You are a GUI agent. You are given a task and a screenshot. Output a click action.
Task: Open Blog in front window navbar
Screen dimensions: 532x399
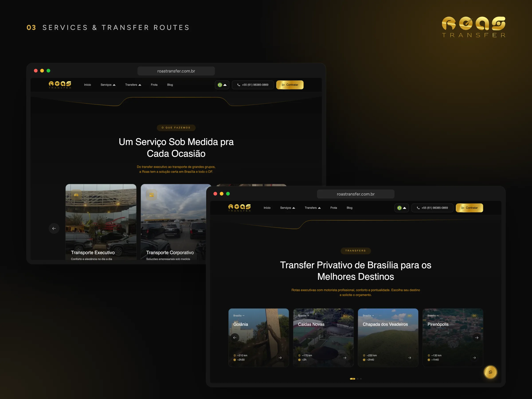[349, 208]
